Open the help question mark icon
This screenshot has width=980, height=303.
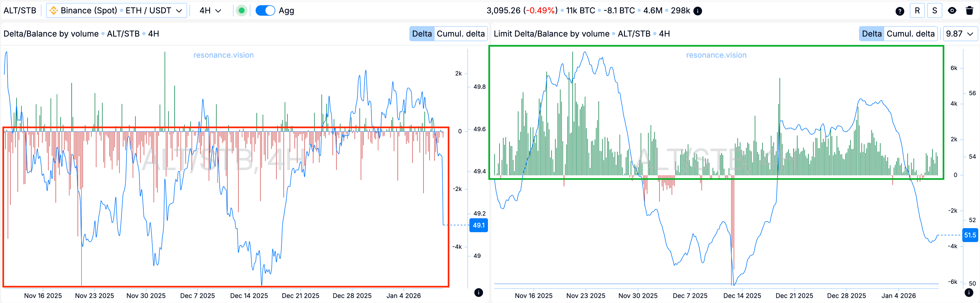point(900,11)
